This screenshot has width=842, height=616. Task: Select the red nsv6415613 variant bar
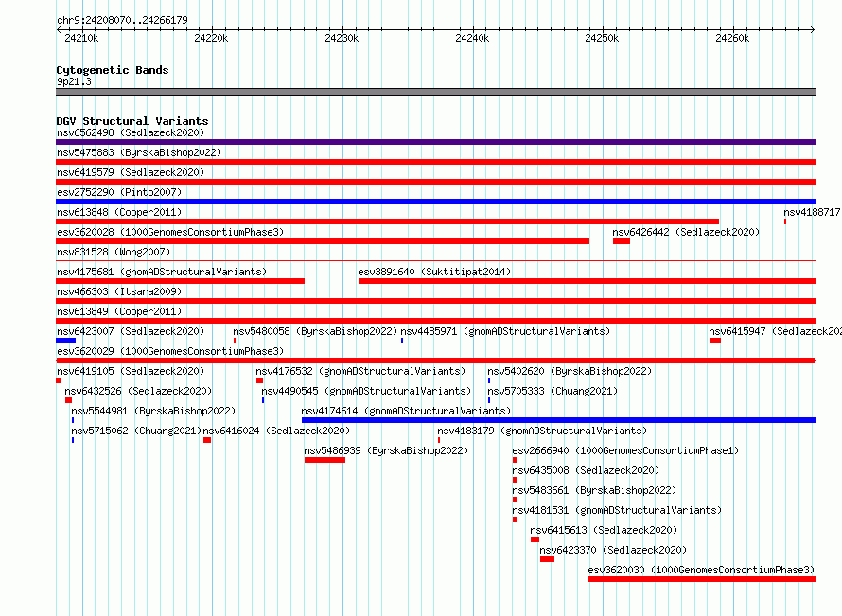pos(535,539)
